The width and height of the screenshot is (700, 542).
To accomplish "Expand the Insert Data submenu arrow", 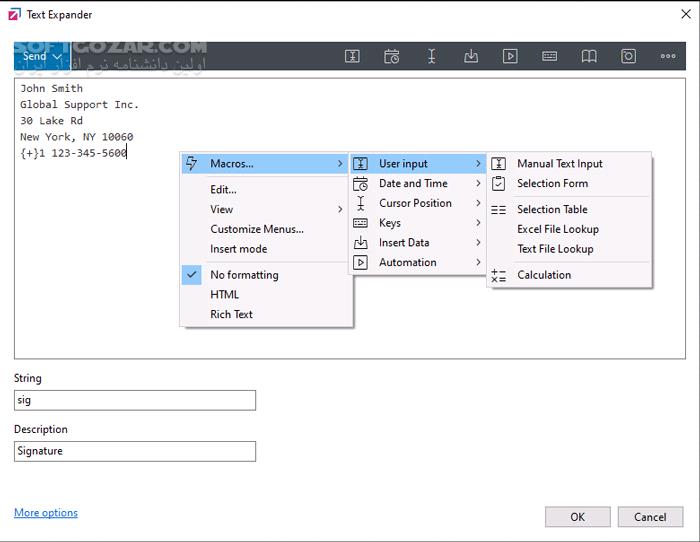I will (x=478, y=242).
